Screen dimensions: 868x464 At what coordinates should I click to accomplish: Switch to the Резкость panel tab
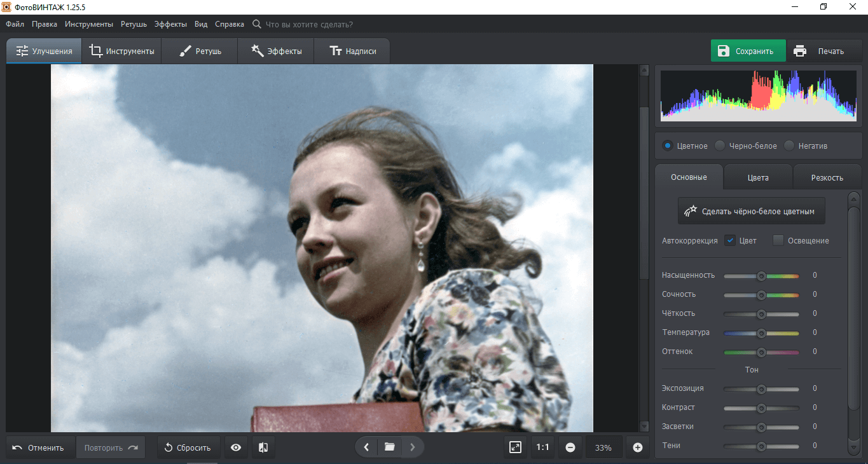[827, 177]
